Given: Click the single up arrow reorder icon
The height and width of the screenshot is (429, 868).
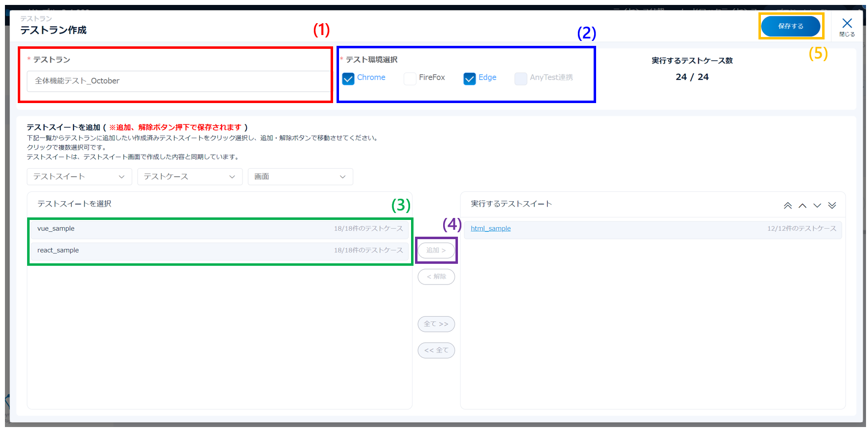Looking at the screenshot, I should pyautogui.click(x=802, y=206).
